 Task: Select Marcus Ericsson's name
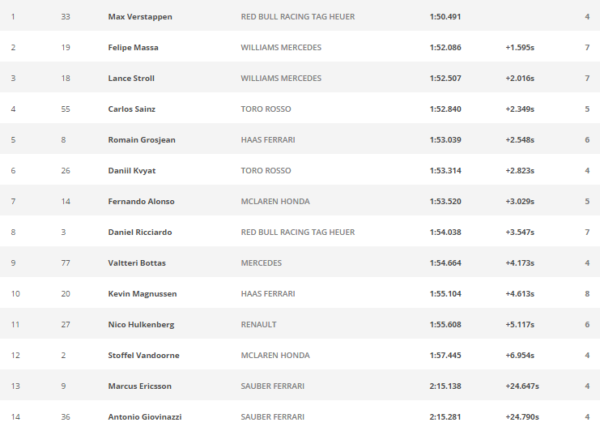click(138, 386)
